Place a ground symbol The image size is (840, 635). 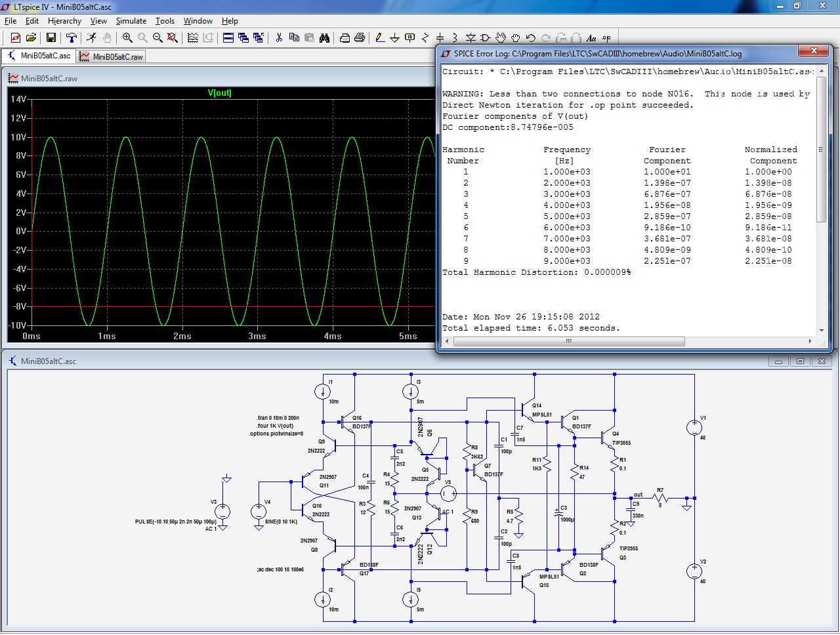395,38
